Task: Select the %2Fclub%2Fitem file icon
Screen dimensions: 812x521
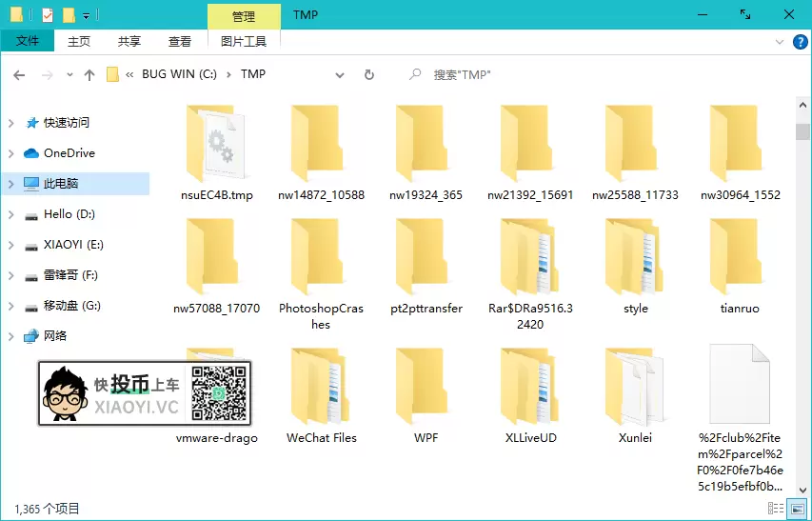Action: (x=740, y=384)
